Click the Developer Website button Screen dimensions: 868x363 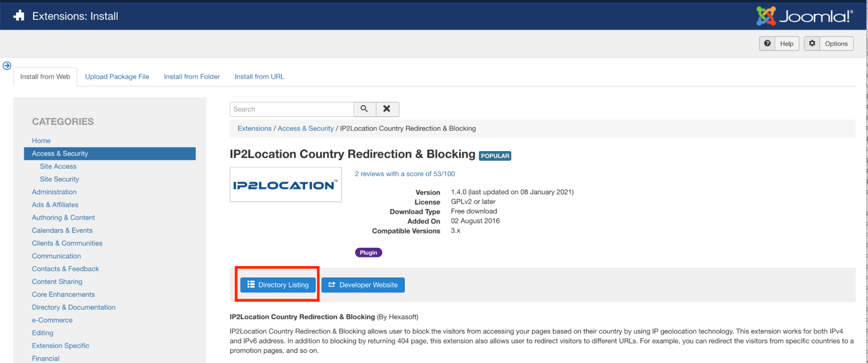(363, 285)
